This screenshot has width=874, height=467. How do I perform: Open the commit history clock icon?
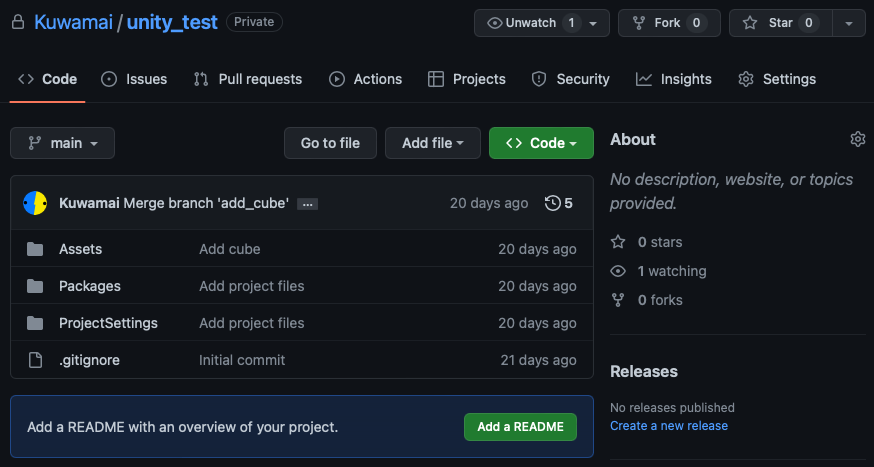click(x=552, y=203)
